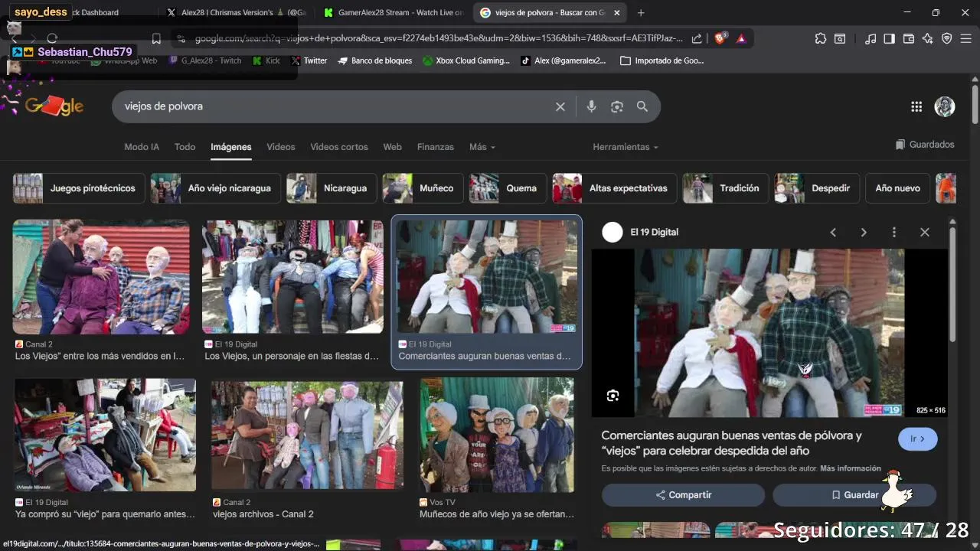Filter by Tradición chip
This screenshot has width=980, height=551.
click(x=725, y=188)
